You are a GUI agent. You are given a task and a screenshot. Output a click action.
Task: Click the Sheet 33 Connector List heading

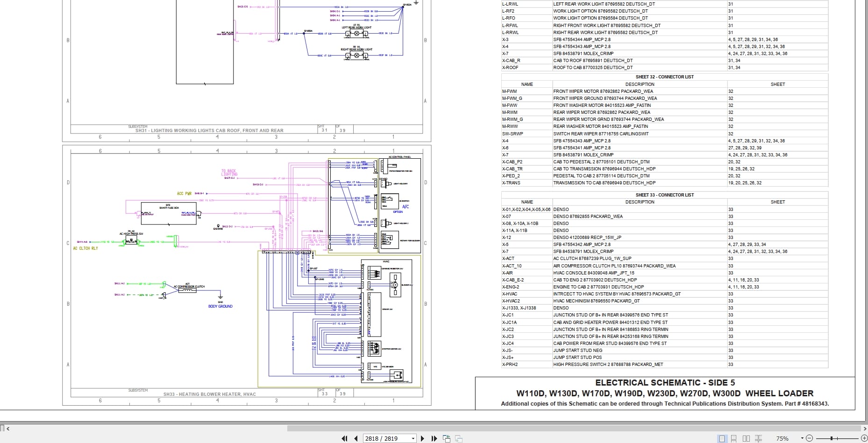tap(664, 195)
